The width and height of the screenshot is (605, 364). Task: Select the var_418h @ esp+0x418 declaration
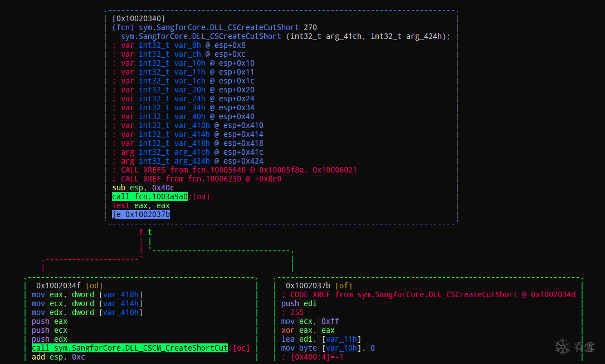(x=188, y=142)
